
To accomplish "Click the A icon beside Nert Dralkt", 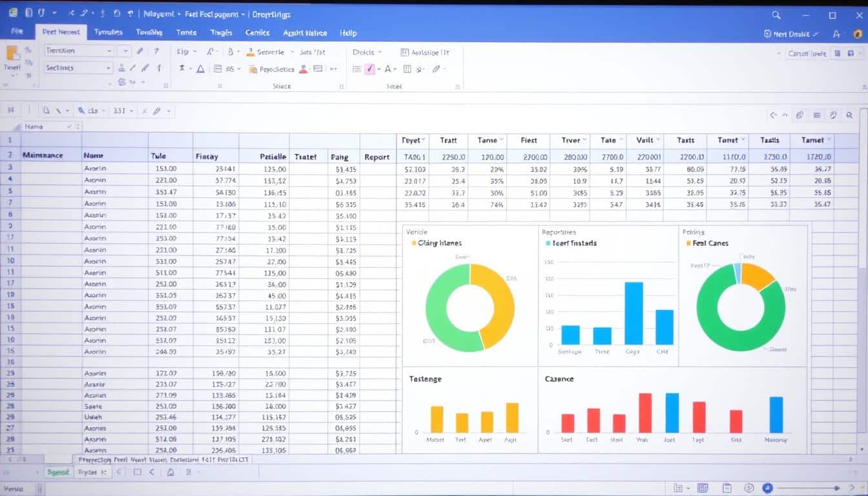I will (836, 34).
